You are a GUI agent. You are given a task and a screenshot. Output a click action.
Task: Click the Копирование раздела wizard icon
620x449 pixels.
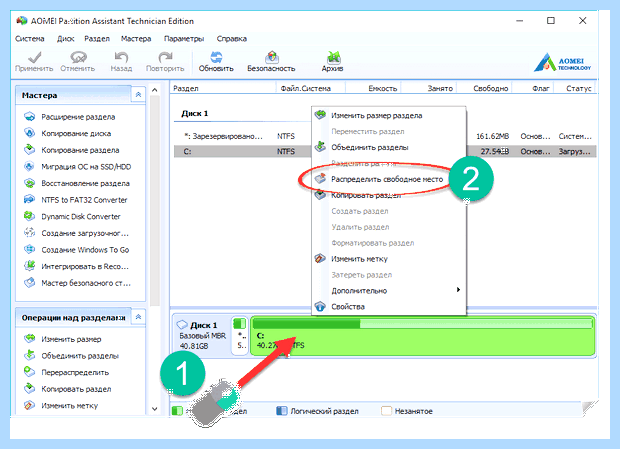(30, 150)
